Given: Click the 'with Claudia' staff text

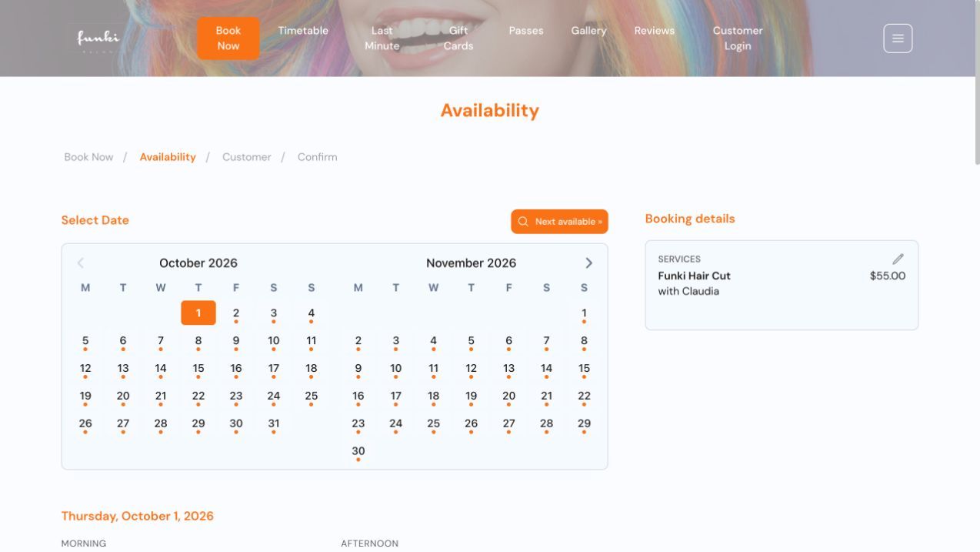Looking at the screenshot, I should tap(688, 292).
